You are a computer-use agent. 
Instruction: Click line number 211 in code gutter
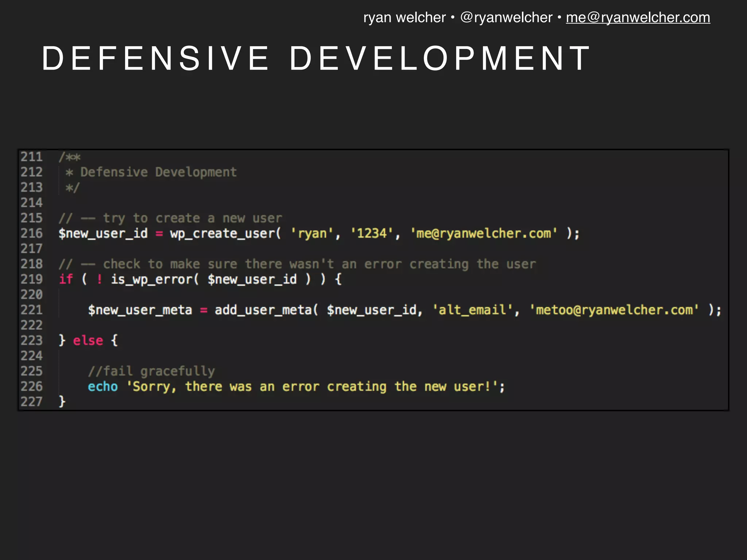pyautogui.click(x=32, y=157)
